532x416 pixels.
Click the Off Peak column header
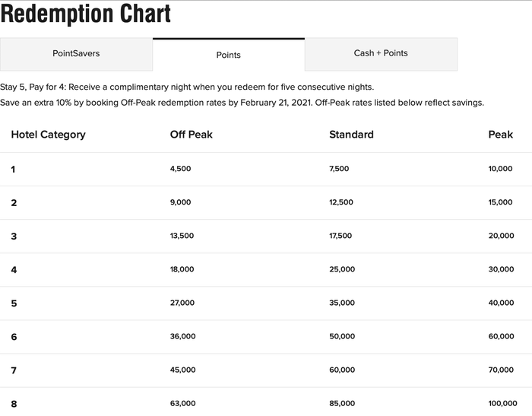(192, 135)
